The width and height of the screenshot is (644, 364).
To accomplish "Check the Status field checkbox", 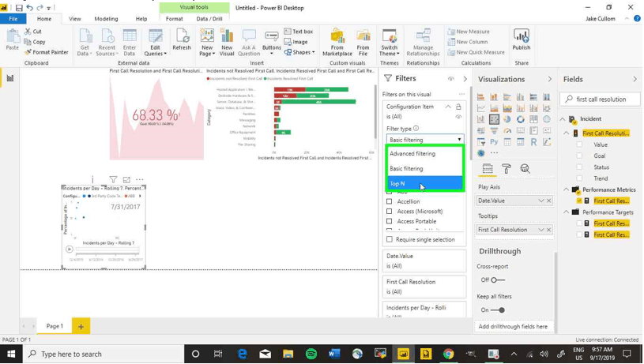I will point(579,167).
